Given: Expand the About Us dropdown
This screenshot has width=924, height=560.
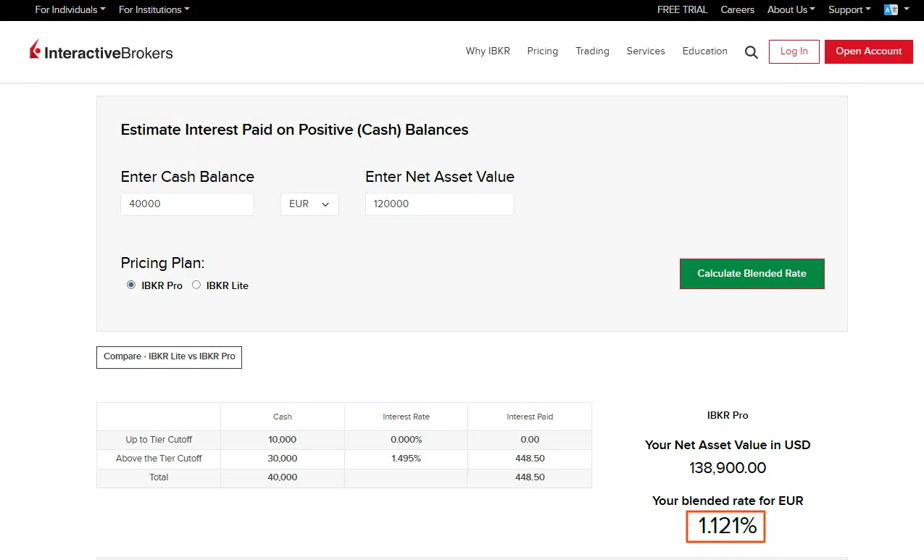Looking at the screenshot, I should [x=791, y=9].
